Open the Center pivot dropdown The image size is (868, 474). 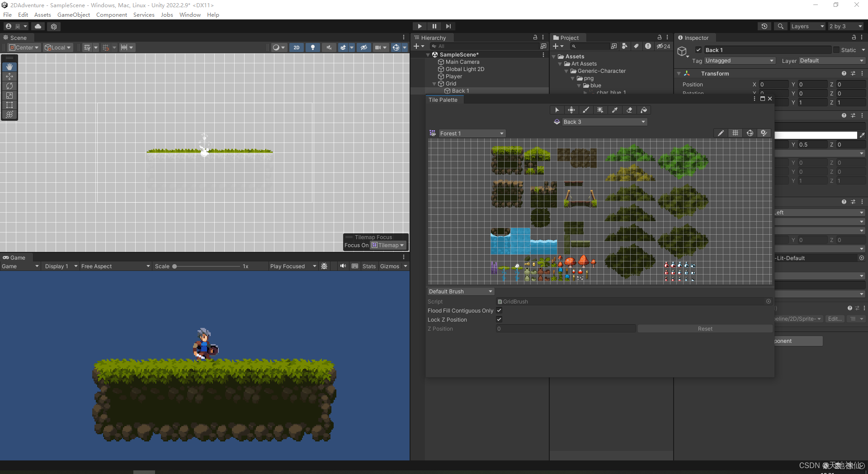tap(24, 47)
